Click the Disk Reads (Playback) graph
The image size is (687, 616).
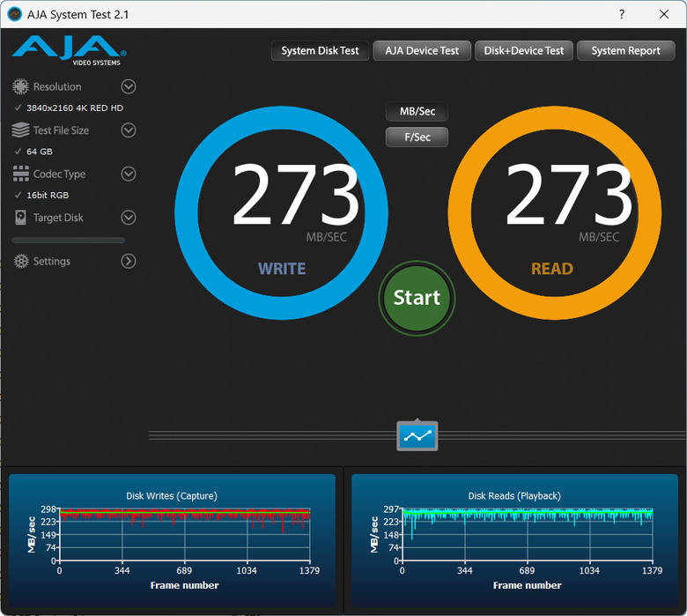click(515, 540)
